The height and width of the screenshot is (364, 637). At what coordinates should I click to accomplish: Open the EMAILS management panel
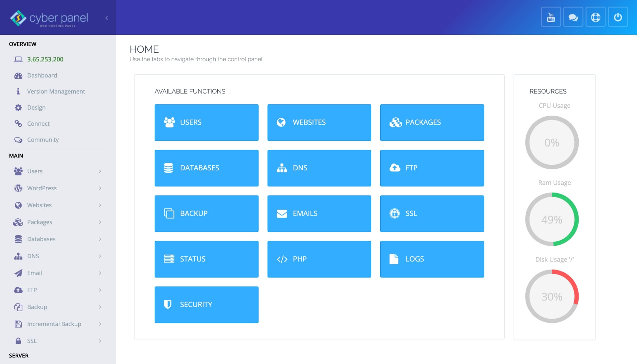tap(319, 213)
